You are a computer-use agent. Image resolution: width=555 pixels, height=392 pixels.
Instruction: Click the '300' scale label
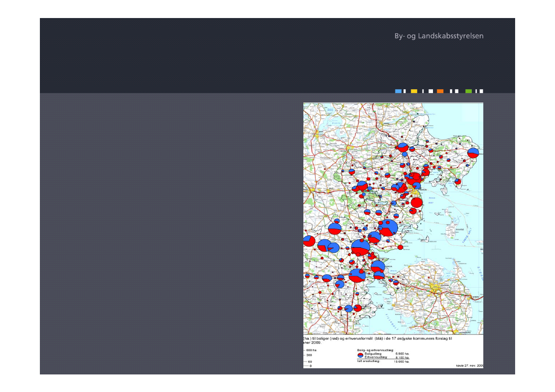[x=310, y=355]
